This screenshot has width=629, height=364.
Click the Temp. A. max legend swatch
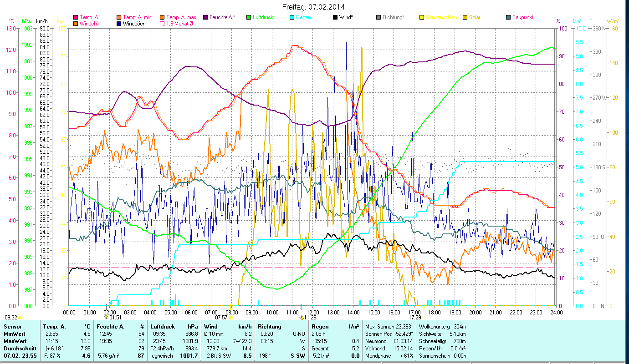click(161, 17)
